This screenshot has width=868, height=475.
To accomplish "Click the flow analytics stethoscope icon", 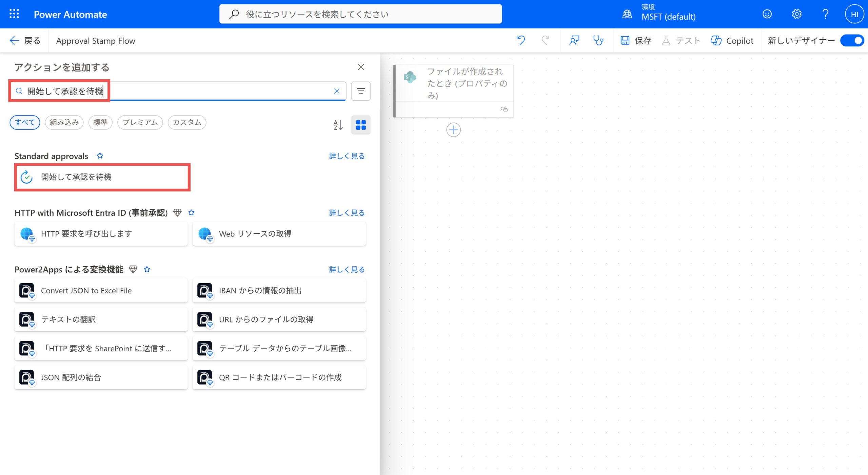I will (599, 40).
